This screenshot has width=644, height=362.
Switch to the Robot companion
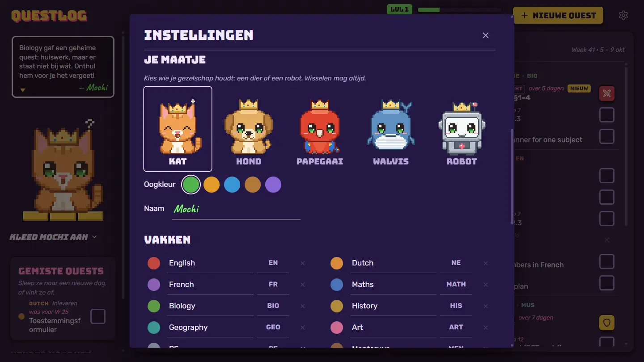pyautogui.click(x=462, y=129)
